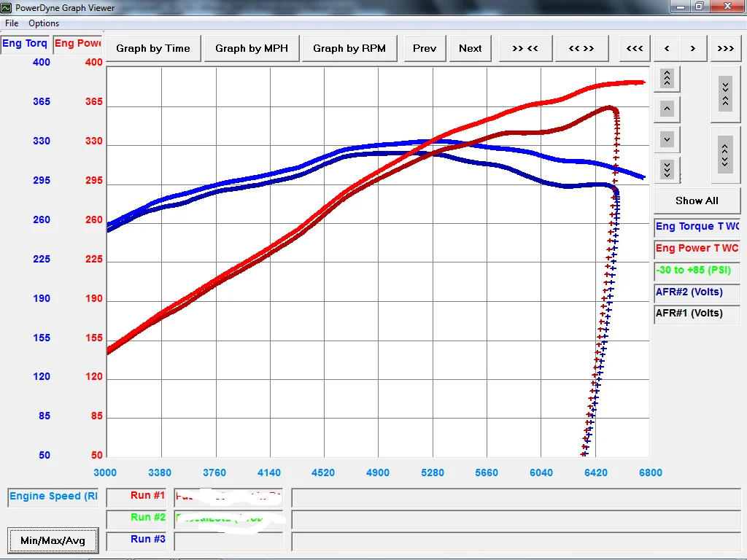Click the Run #1 file name field
The width and height of the screenshot is (747, 560).
click(x=228, y=497)
